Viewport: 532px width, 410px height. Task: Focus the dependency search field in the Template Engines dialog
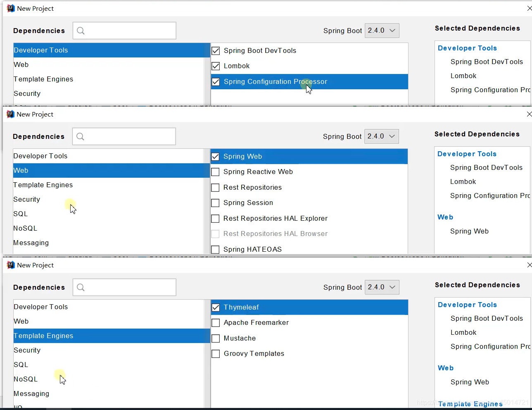pyautogui.click(x=124, y=287)
